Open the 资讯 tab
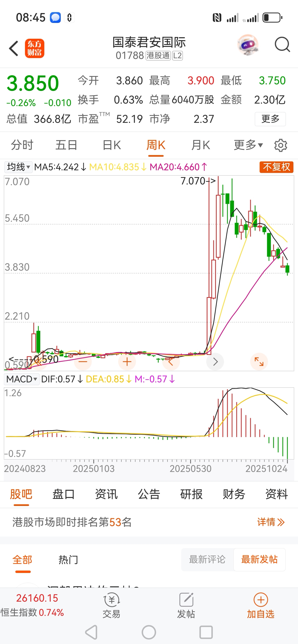This screenshot has height=644, width=298. click(106, 494)
